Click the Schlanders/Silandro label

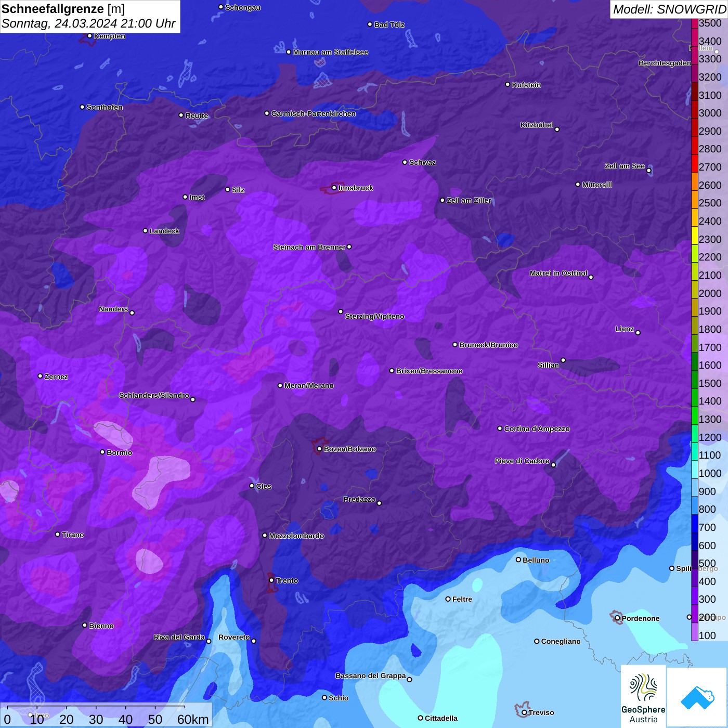click(x=154, y=395)
